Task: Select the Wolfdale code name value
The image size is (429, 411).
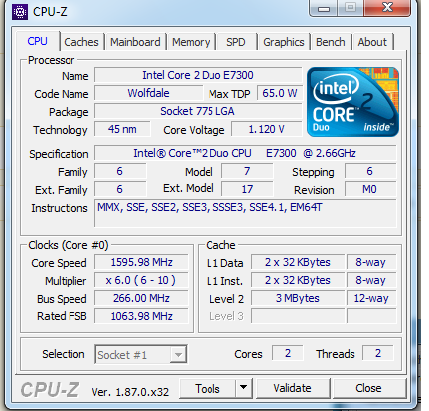Action: (149, 93)
